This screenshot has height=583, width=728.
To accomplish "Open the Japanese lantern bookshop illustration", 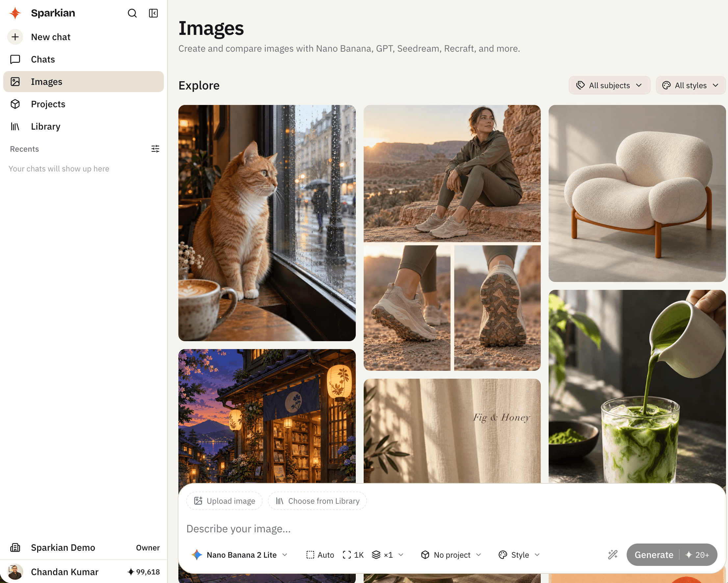I will pos(267,416).
